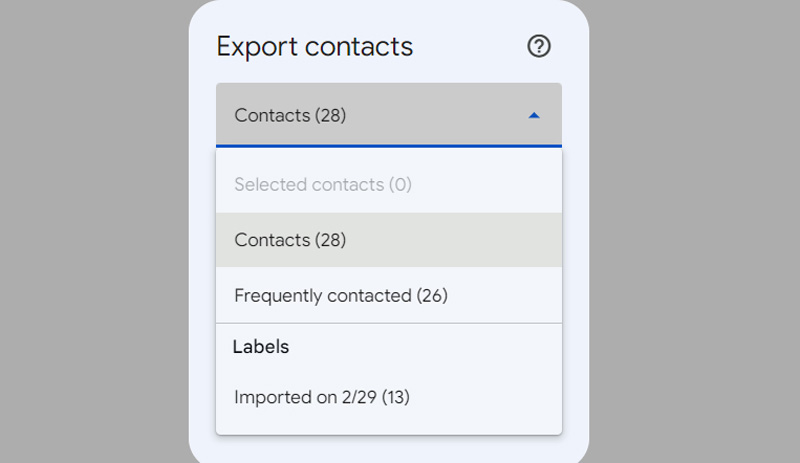Open the help question mark icon

[x=539, y=46]
